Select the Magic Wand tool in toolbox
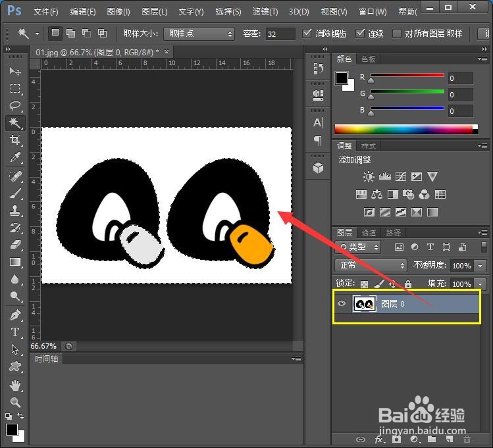 pyautogui.click(x=14, y=122)
